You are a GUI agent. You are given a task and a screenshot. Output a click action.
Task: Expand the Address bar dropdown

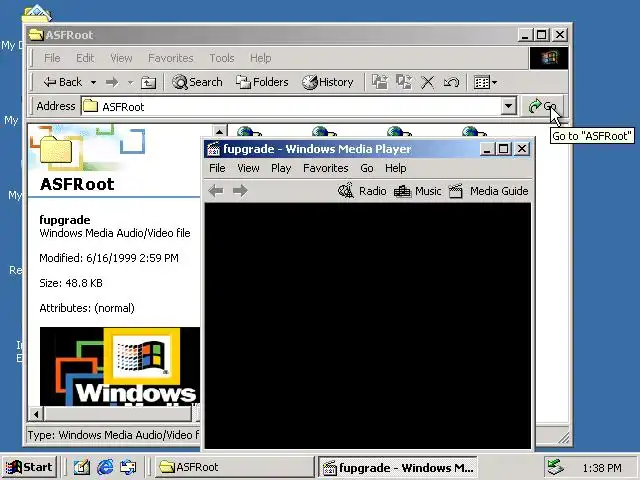[508, 107]
